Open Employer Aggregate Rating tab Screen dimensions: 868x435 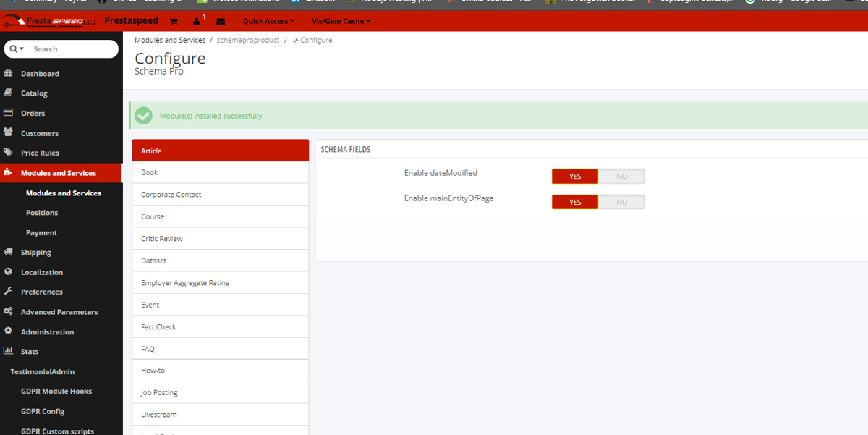coord(221,282)
